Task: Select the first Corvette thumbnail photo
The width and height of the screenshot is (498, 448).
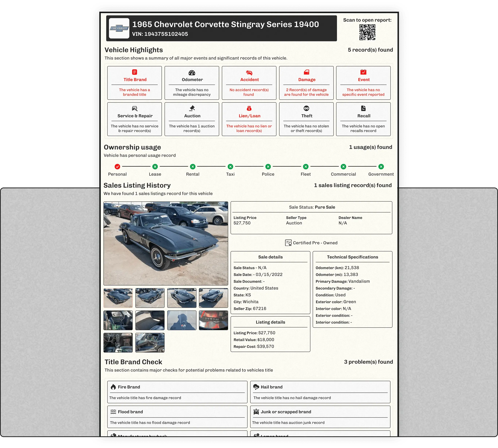Action: pyautogui.click(x=118, y=298)
